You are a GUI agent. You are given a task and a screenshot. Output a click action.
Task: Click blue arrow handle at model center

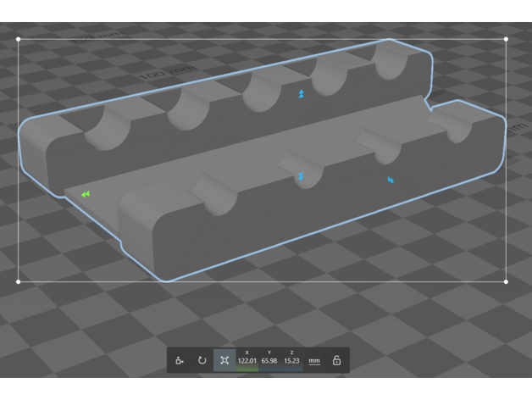pos(301,176)
